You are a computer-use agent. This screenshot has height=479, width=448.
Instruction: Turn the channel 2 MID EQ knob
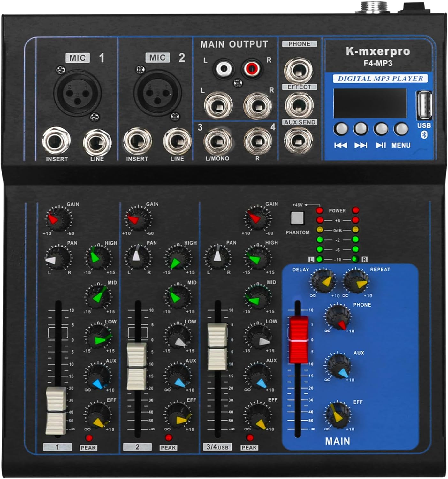point(178,297)
